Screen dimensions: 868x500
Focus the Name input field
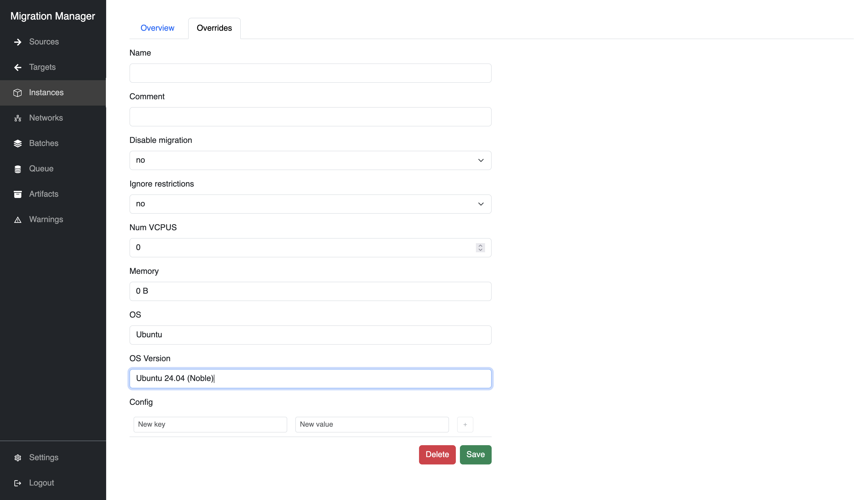(310, 73)
